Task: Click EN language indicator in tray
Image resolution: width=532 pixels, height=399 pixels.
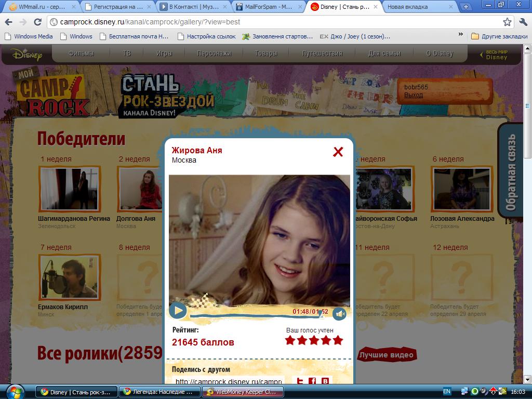Action: [447, 392]
